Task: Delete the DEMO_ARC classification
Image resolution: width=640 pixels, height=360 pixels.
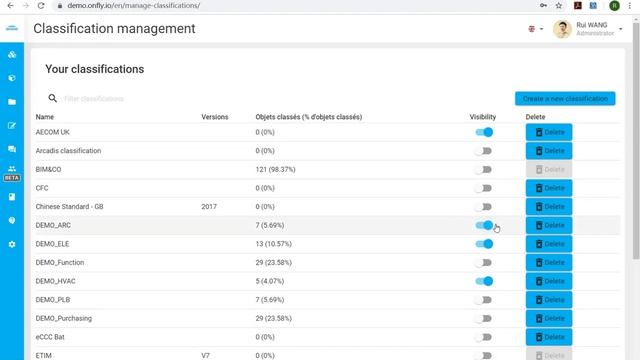Action: pos(549,225)
